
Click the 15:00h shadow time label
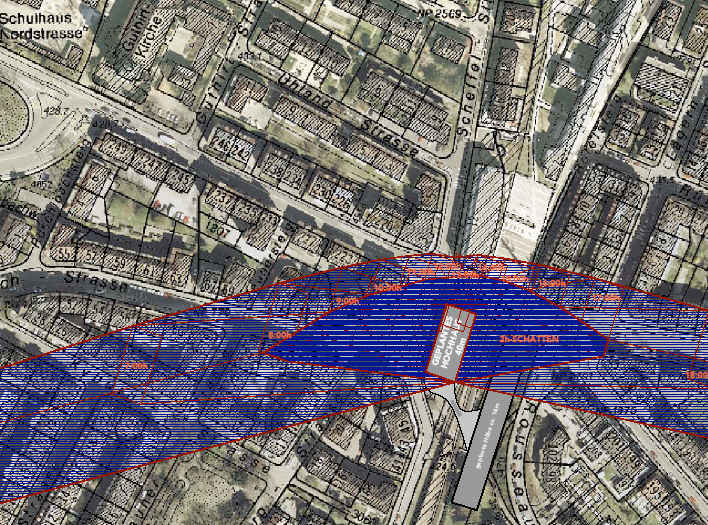pyautogui.click(x=551, y=284)
